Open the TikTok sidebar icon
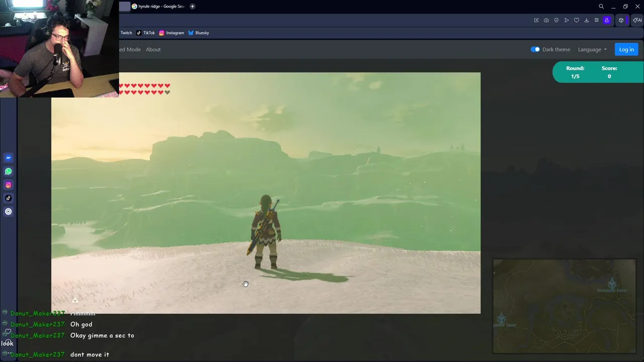The width and height of the screenshot is (644, 362). 8,198
